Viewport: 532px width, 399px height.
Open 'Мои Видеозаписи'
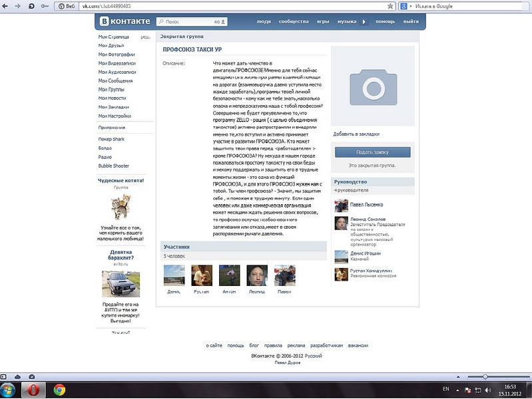coord(117,63)
